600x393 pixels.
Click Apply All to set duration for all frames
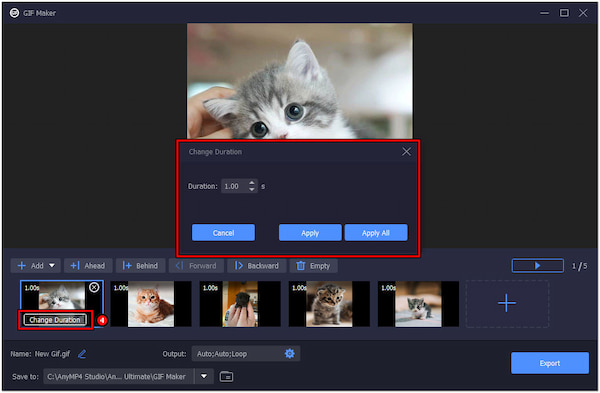[x=376, y=233]
